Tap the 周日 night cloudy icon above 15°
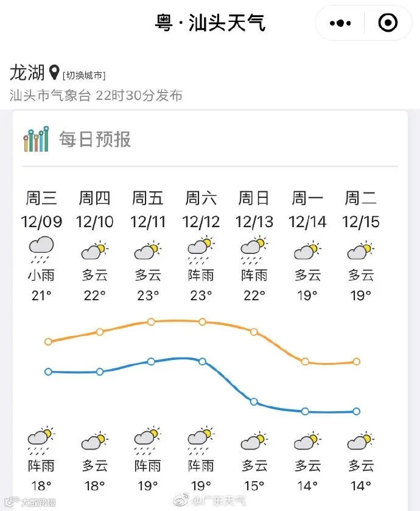The image size is (420, 511). tap(254, 441)
